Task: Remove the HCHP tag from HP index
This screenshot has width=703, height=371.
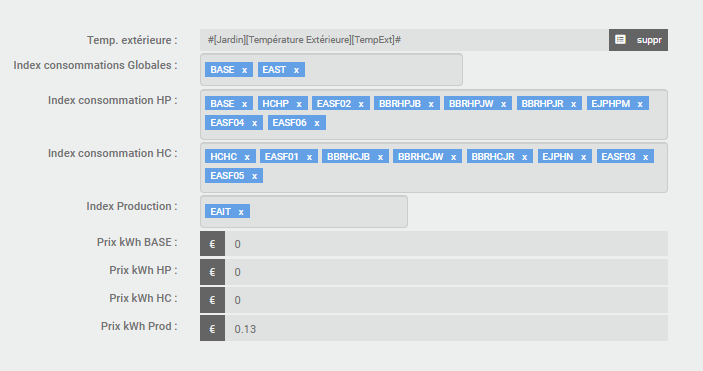Action: 299,104
